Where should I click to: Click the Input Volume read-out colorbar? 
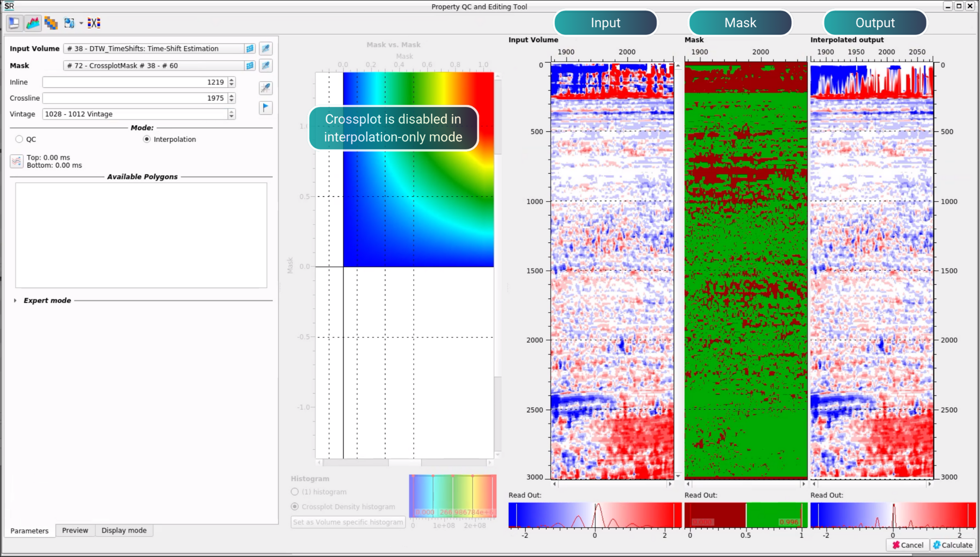click(595, 515)
